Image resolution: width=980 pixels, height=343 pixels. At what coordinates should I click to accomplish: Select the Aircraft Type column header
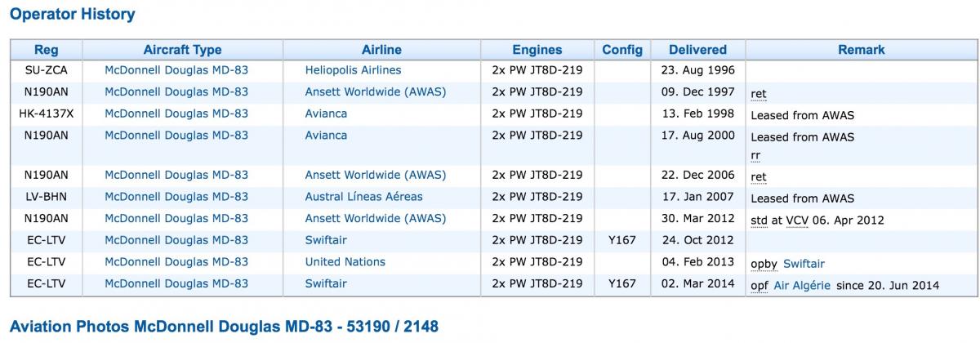[x=182, y=50]
